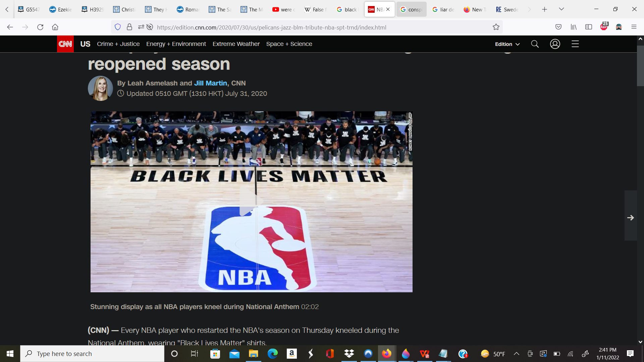This screenshot has width=644, height=362.
Task: Save page to Pocket
Action: 558,27
